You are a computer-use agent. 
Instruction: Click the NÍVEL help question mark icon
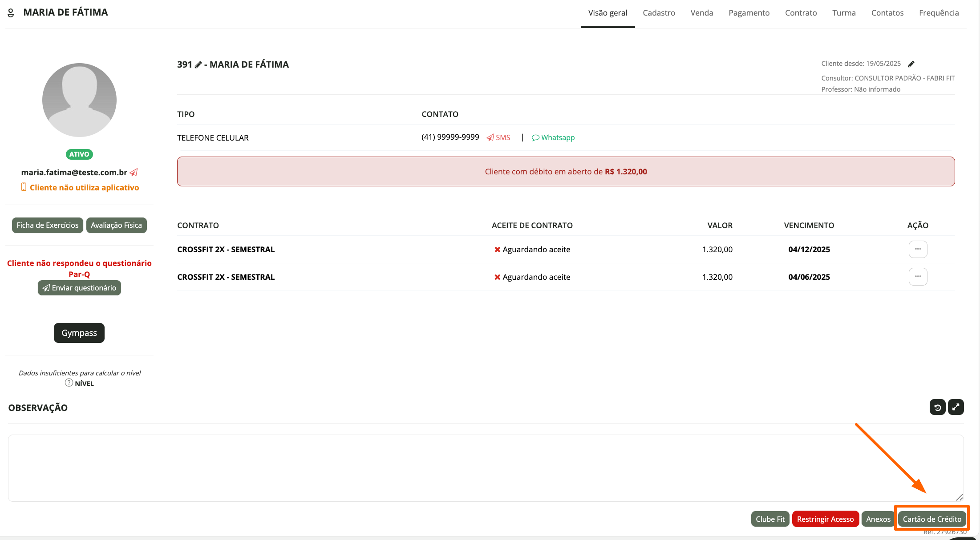click(x=69, y=383)
